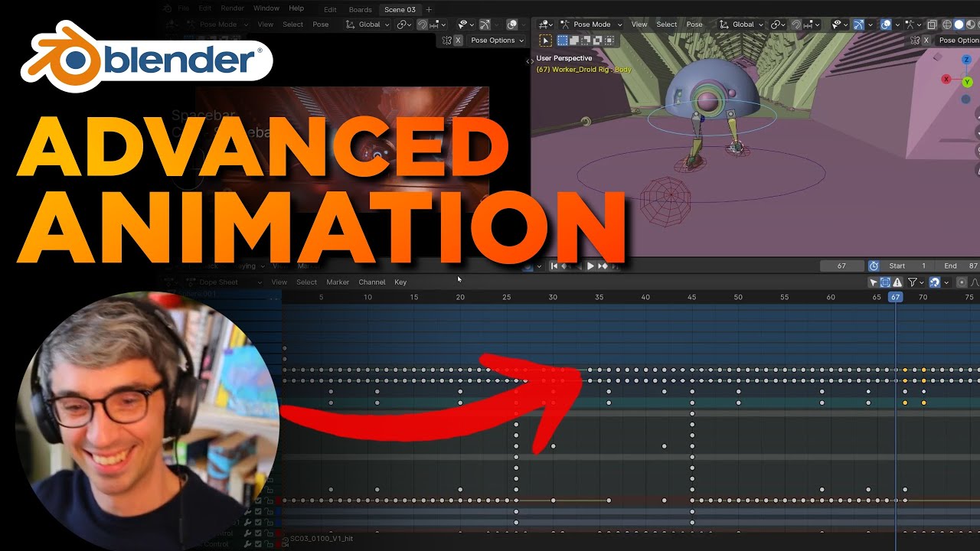
Task: Select the Scene 03 workspace tab
Action: click(x=400, y=10)
